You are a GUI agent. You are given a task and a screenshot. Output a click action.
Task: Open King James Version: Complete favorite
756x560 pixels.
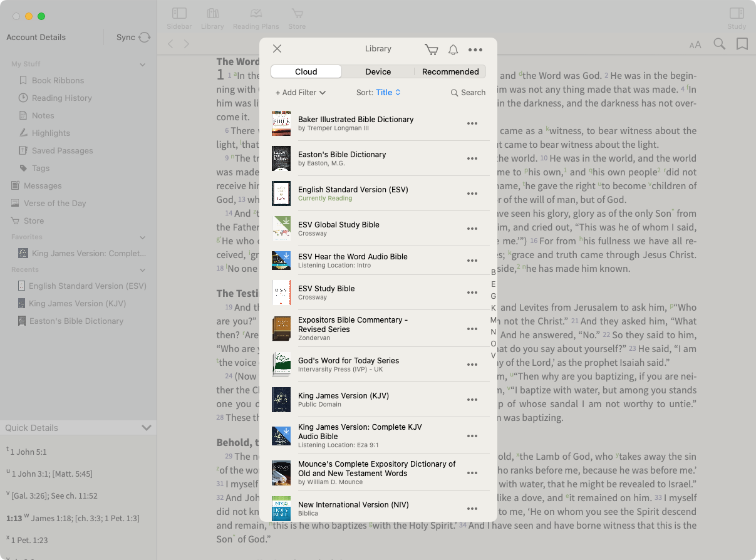pyautogui.click(x=82, y=253)
